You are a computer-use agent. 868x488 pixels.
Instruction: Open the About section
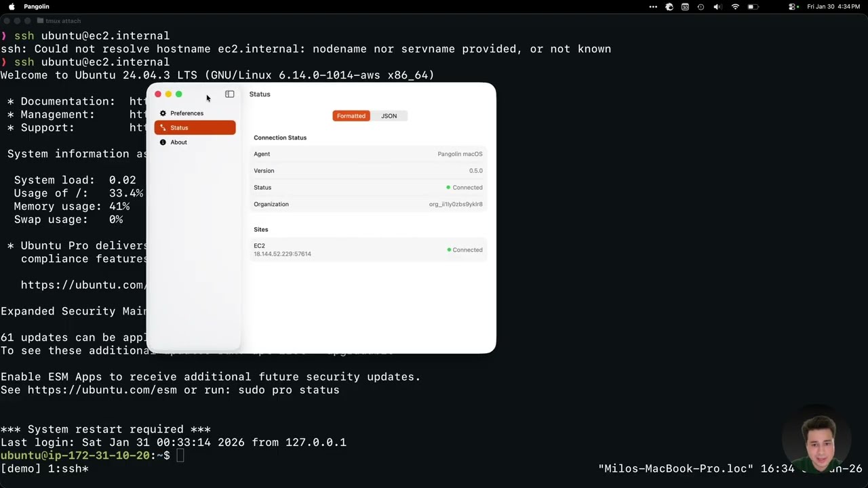coord(195,142)
